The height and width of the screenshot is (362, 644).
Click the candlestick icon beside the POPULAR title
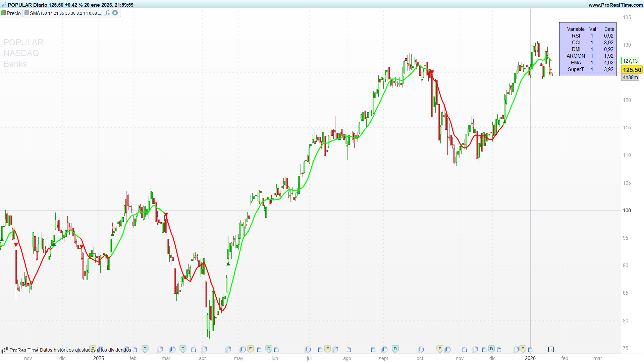click(4, 5)
